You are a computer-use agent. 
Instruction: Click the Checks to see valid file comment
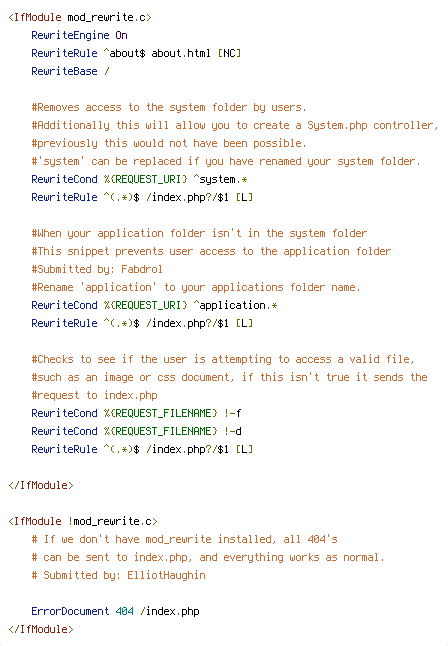223,359
